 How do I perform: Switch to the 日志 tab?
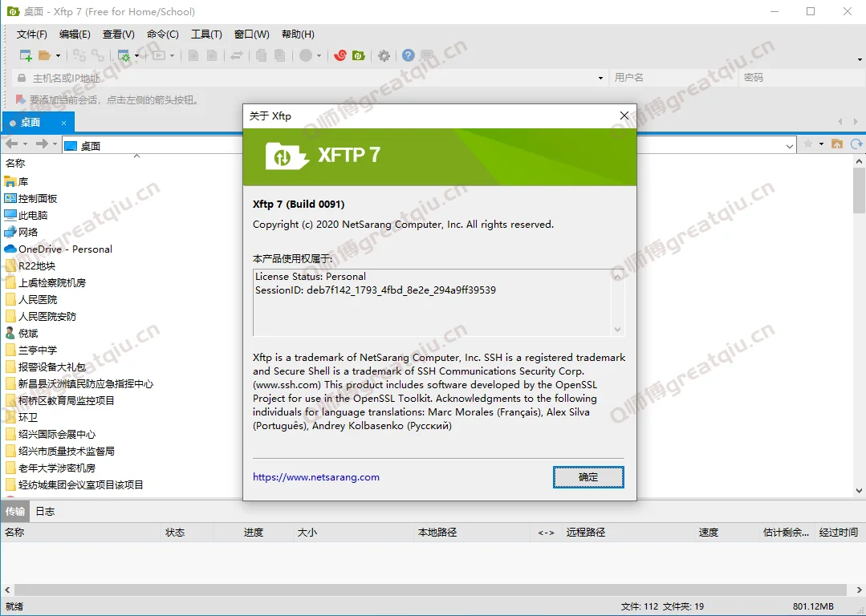(45, 511)
